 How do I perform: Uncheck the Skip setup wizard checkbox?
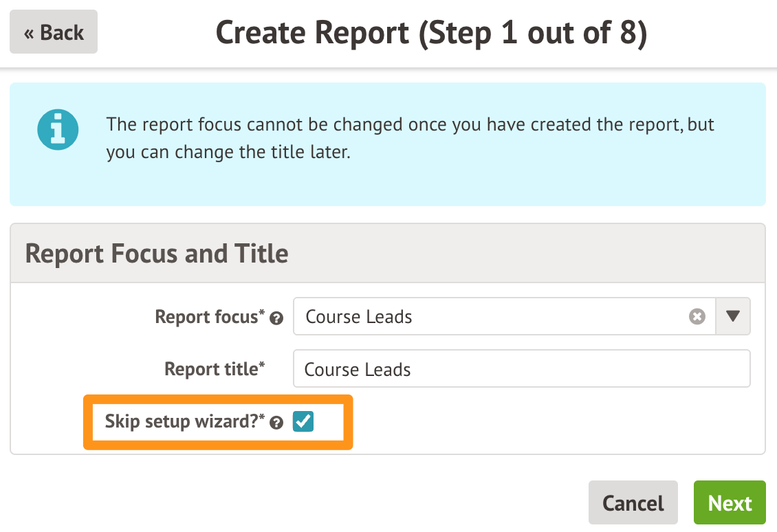(303, 421)
